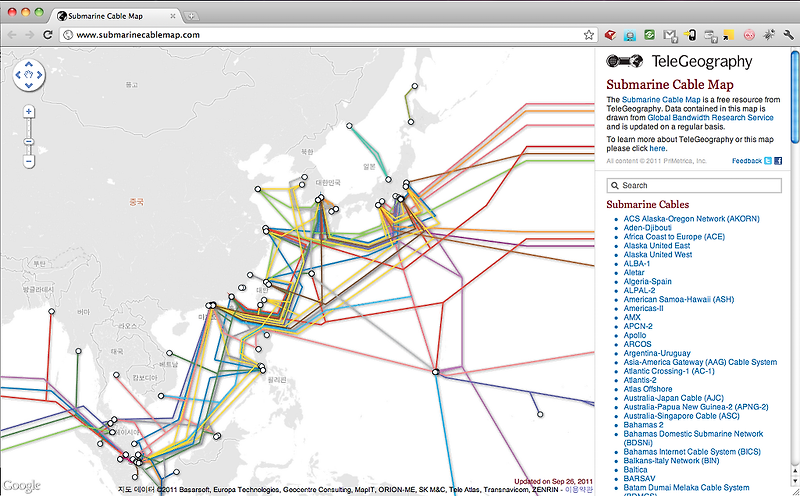Screen dimensions: 800x496
Task: Select Asia-America Gateway (AAG) Cable System
Action: pyautogui.click(x=700, y=362)
